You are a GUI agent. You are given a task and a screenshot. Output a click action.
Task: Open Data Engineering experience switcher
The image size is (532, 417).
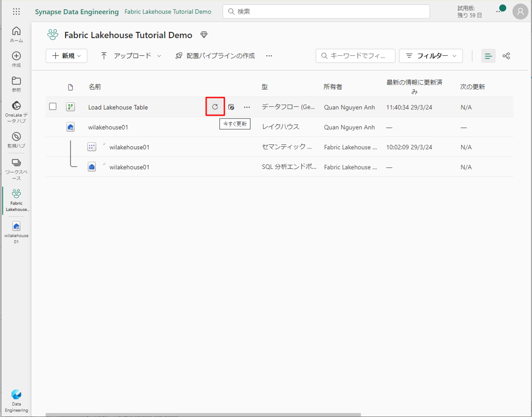pos(16,401)
